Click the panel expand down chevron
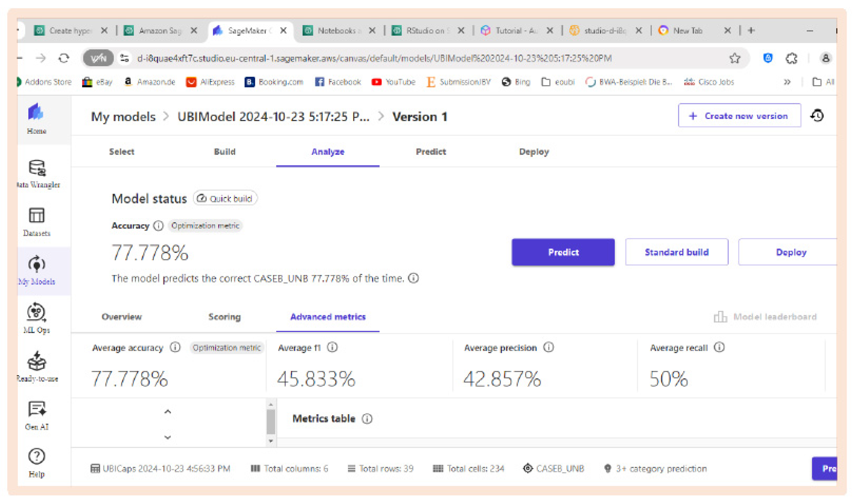The width and height of the screenshot is (857, 504). click(168, 437)
